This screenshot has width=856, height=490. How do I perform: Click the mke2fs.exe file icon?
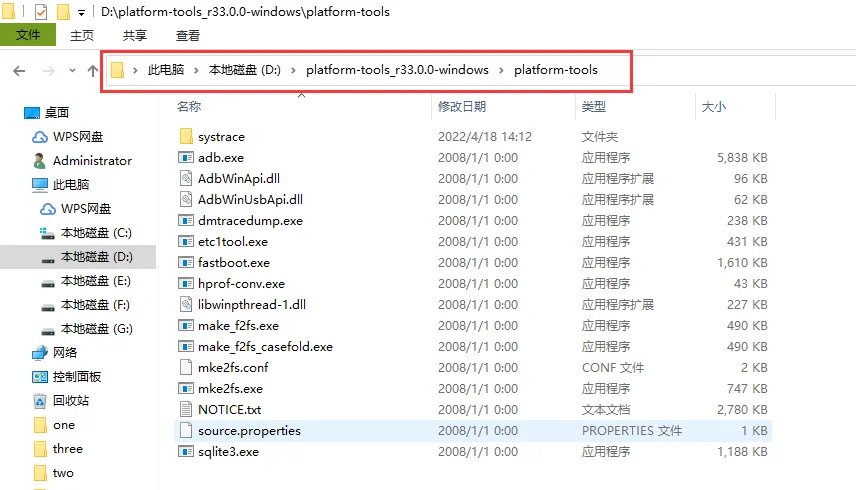[x=186, y=389]
